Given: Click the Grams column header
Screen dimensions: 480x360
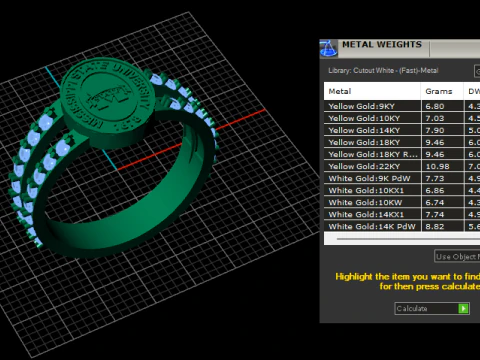Looking at the screenshot, I should click(442, 91).
